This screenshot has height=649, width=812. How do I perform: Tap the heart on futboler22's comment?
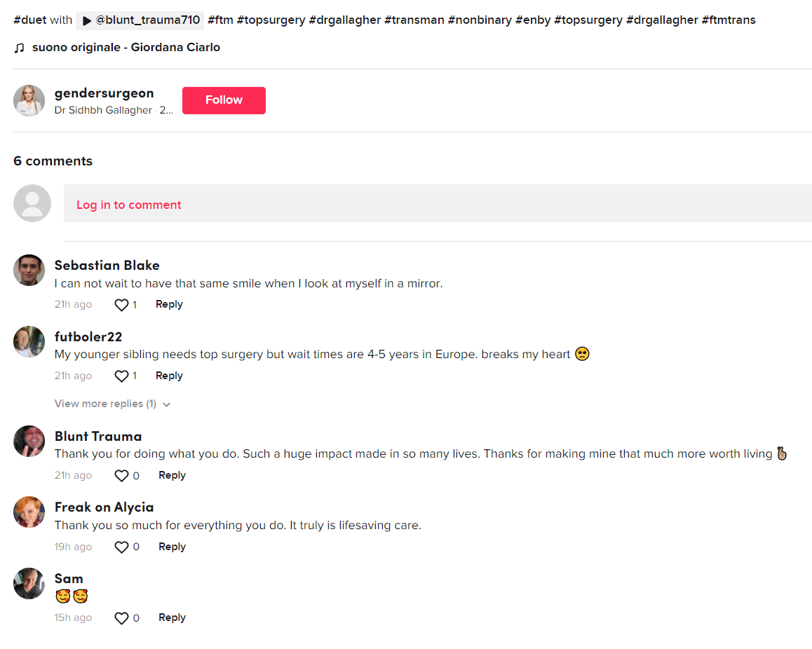click(121, 376)
